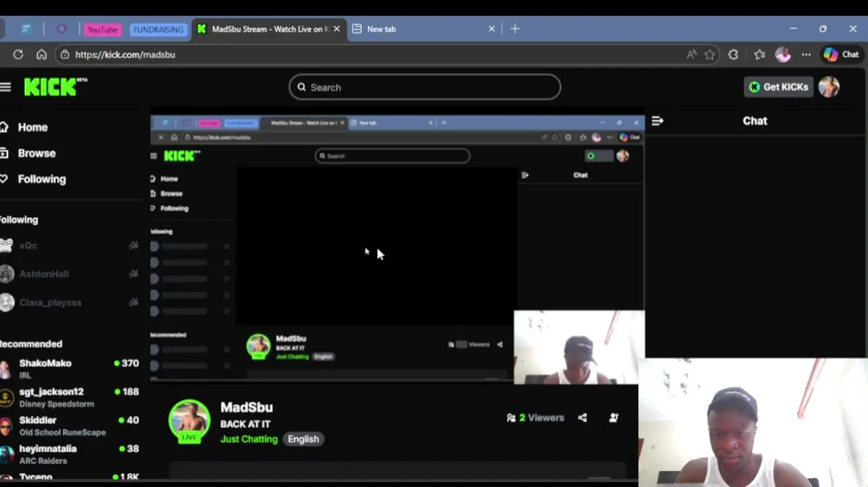Toggle notification bell-off icon for xQc
868x487 pixels.
133,246
